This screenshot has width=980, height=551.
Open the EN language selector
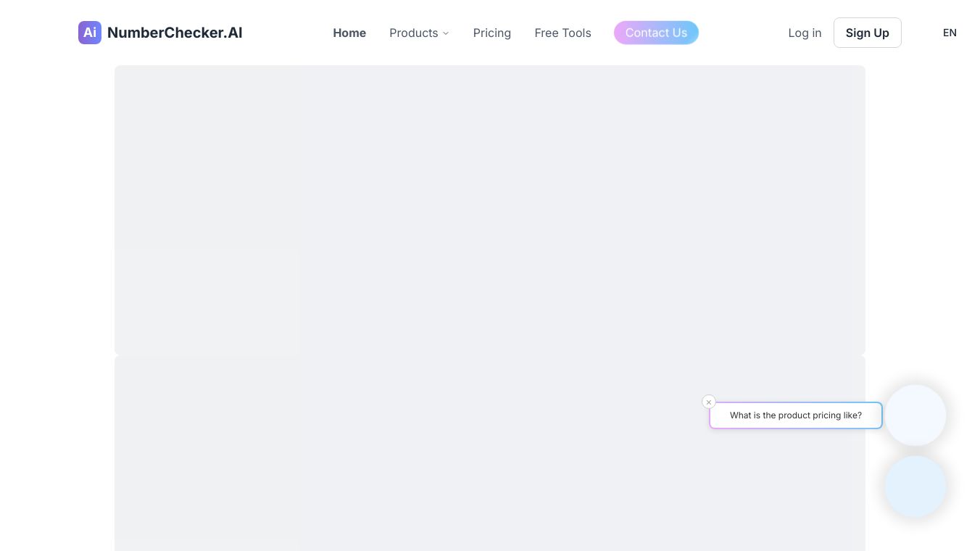[950, 33]
